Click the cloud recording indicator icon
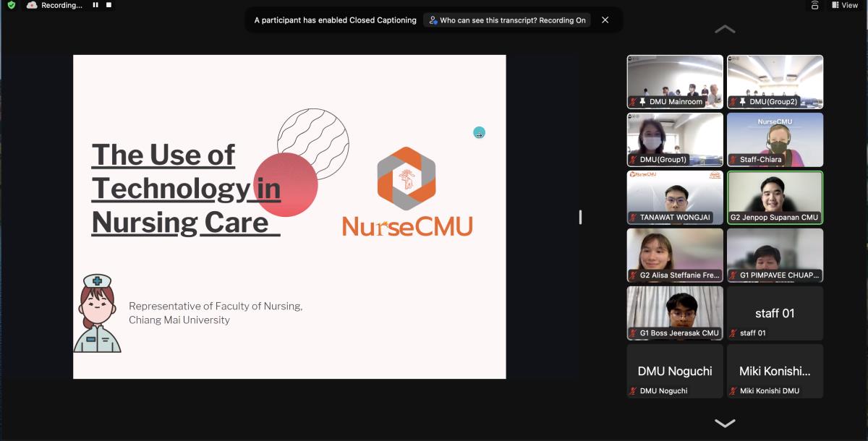Screen dimensions: 868x441 point(32,5)
